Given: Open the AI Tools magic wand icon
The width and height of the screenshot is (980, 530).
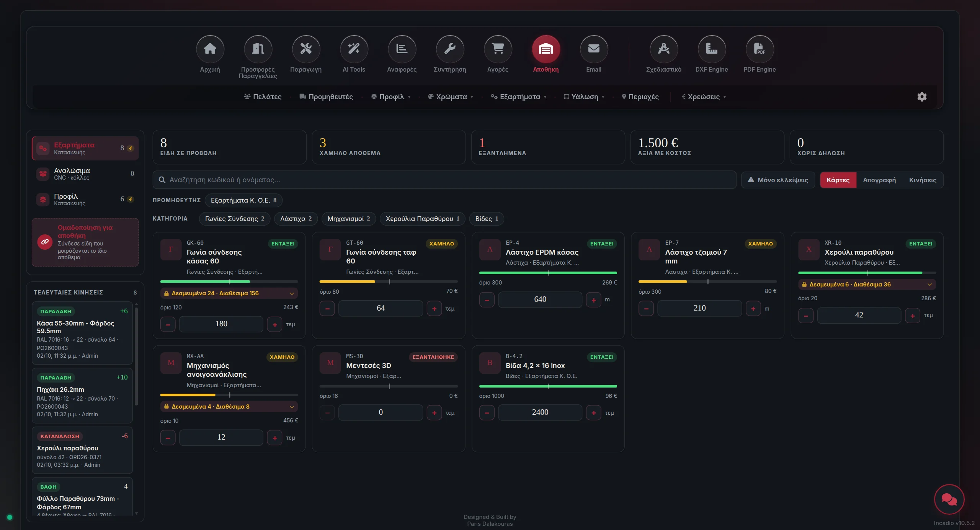Looking at the screenshot, I should click(x=354, y=49).
